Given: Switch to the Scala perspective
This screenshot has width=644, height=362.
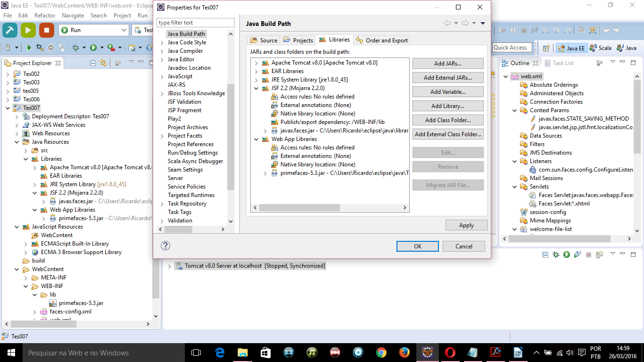Looking at the screenshot, I should tap(600, 48).
